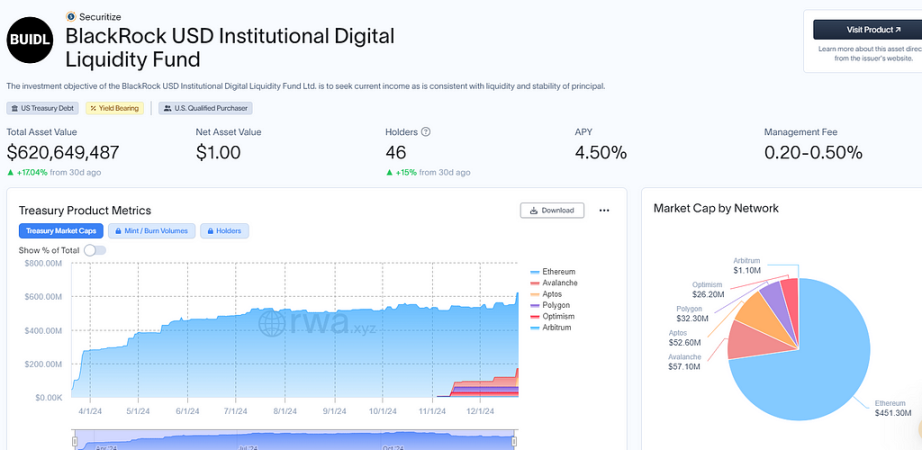Click the Optimism $26.20M pie label
This screenshot has width=922, height=450.
707,289
